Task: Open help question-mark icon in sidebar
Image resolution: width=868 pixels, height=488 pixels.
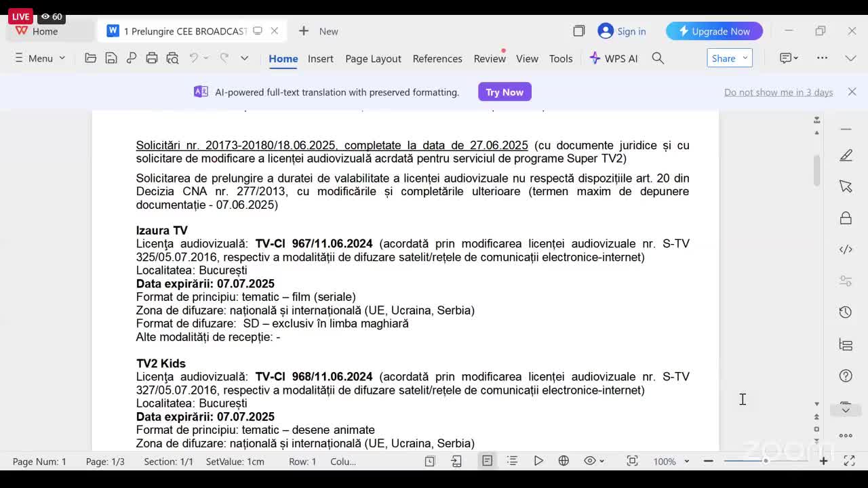Action: [846, 375]
